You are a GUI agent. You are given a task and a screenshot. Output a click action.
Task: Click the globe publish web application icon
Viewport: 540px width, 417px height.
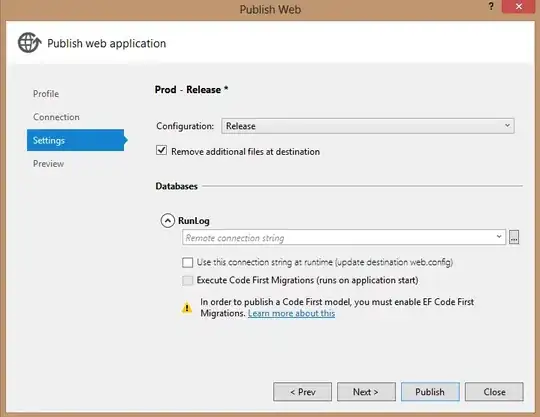click(29, 43)
